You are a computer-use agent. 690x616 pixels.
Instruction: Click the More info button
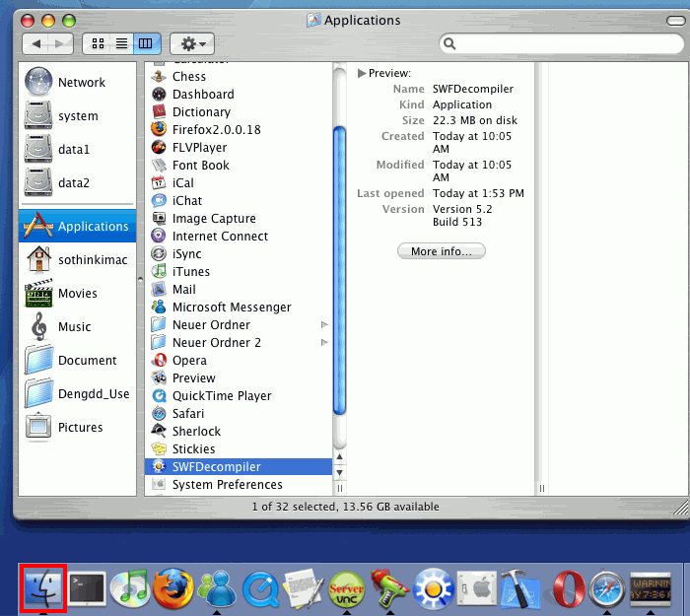[442, 251]
